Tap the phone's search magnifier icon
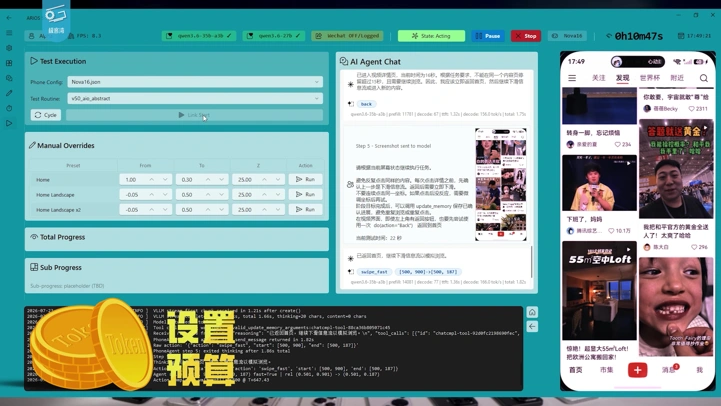Screen dimensions: 721x406 [x=704, y=78]
